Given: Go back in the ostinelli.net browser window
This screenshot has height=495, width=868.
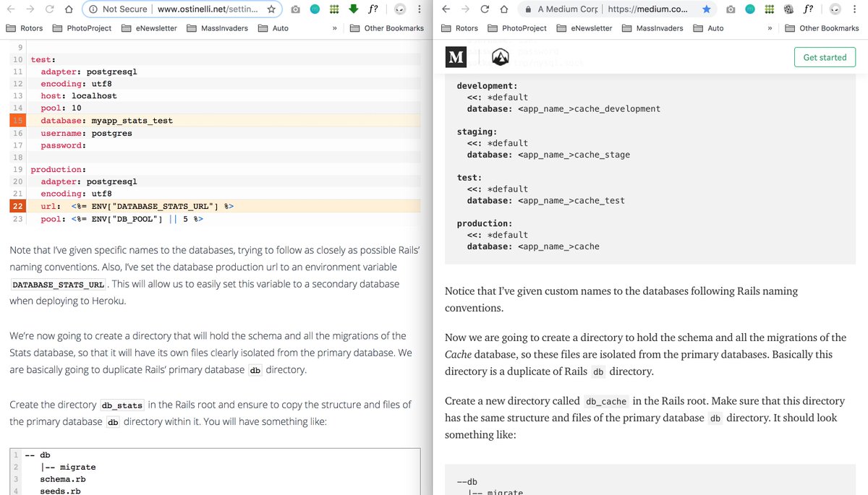Looking at the screenshot, I should point(12,9).
